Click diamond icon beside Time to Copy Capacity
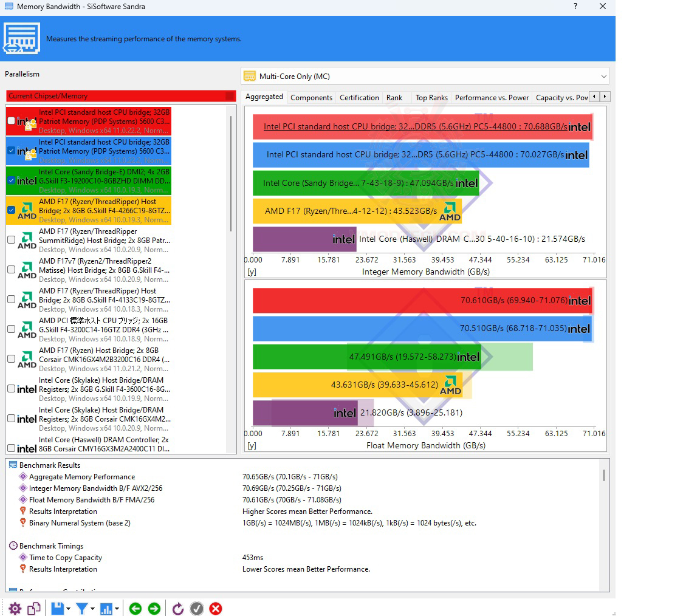Viewport: 700px width, 616px height. [x=23, y=557]
